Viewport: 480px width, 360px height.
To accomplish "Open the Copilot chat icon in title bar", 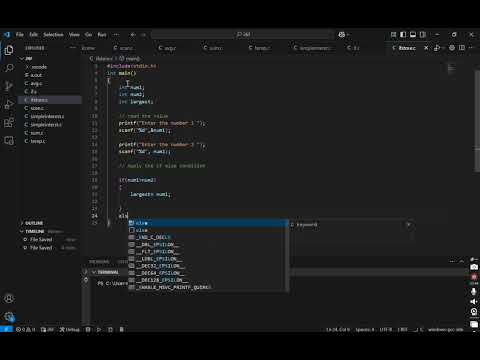I will (x=341, y=34).
